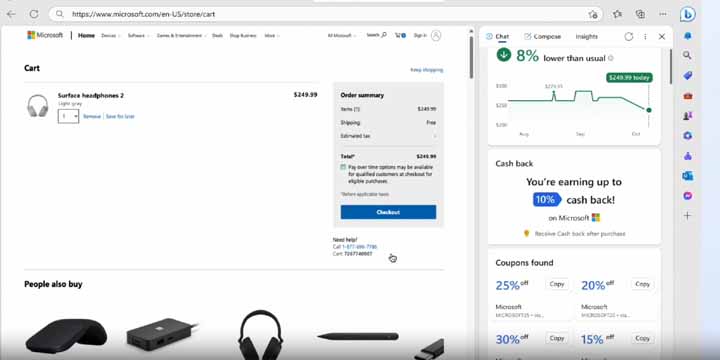
Task: Click Save for later link
Action: click(x=120, y=117)
